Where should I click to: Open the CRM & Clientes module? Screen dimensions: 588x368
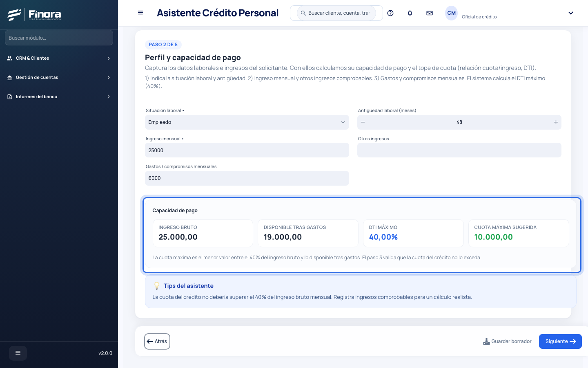coord(59,58)
